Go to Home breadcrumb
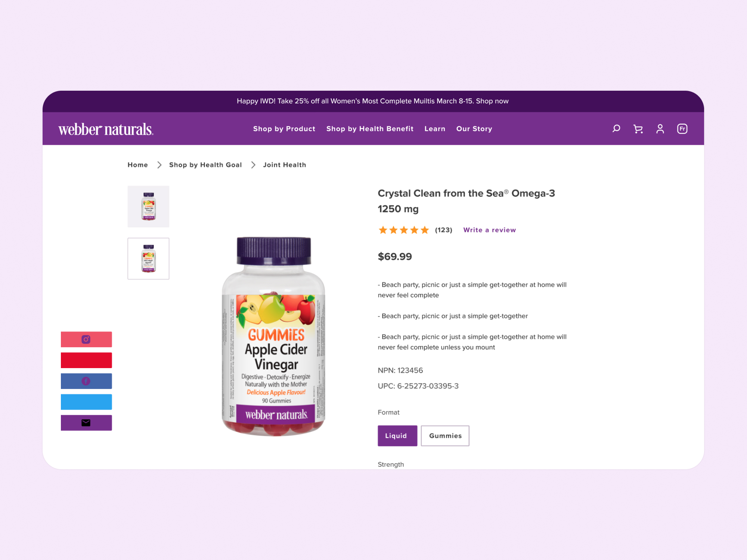 (x=138, y=165)
